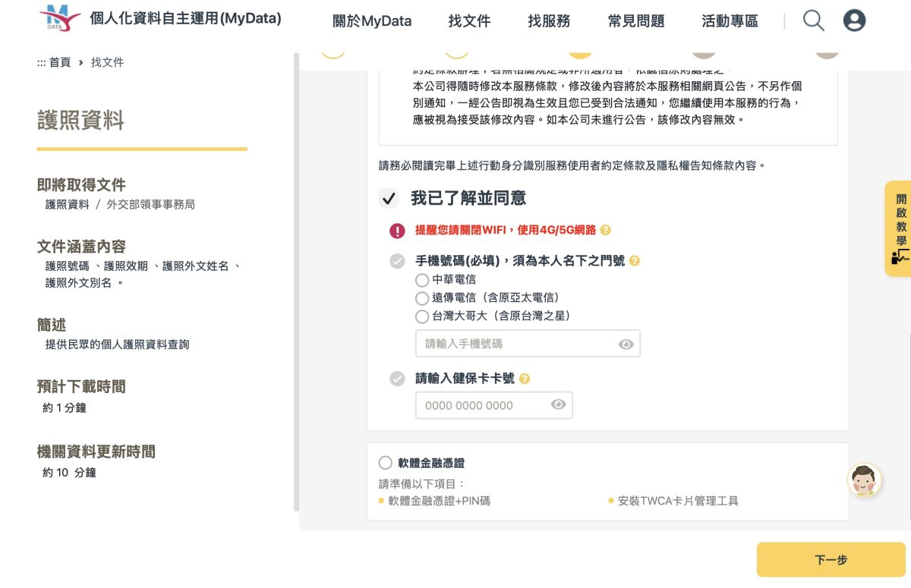
Task: Show phone number via eye icon
Action: (626, 344)
